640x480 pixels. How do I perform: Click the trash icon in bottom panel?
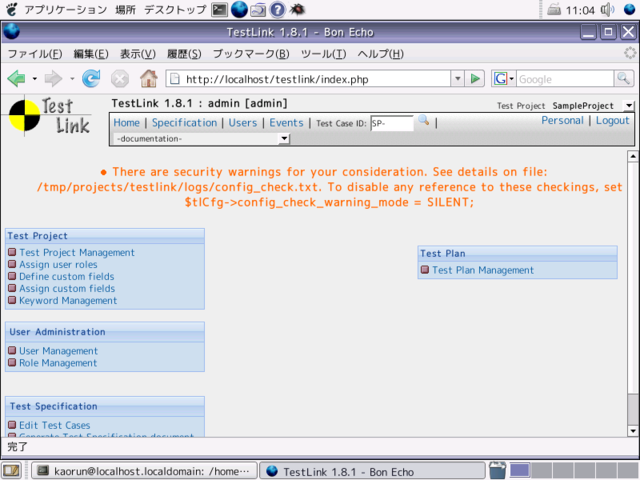[497, 470]
